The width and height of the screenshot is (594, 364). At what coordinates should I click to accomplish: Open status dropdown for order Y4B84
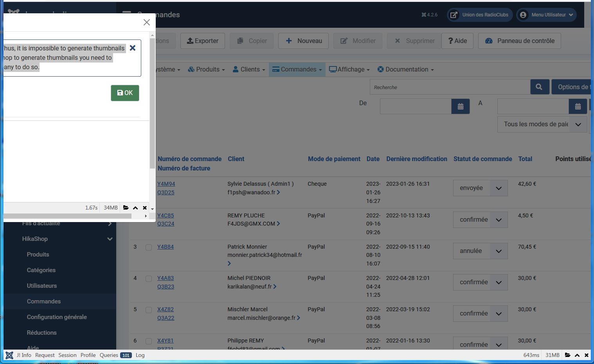click(481, 251)
